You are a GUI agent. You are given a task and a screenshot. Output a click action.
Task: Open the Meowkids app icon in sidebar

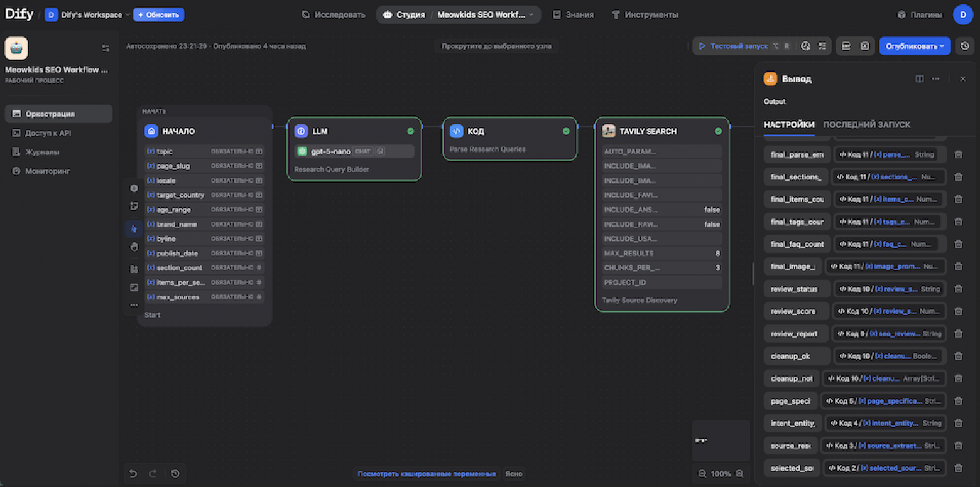(x=16, y=48)
